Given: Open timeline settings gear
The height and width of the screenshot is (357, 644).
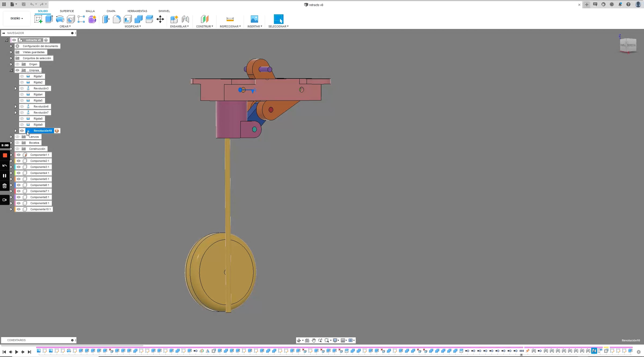Looking at the screenshot, I should coord(639,352).
